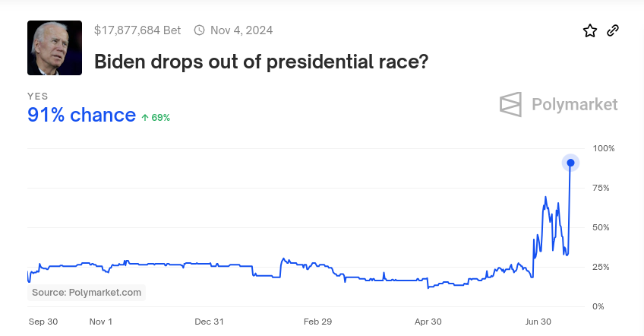Click the Source: Polymarket.com label
644x336 pixels.
coord(87,292)
